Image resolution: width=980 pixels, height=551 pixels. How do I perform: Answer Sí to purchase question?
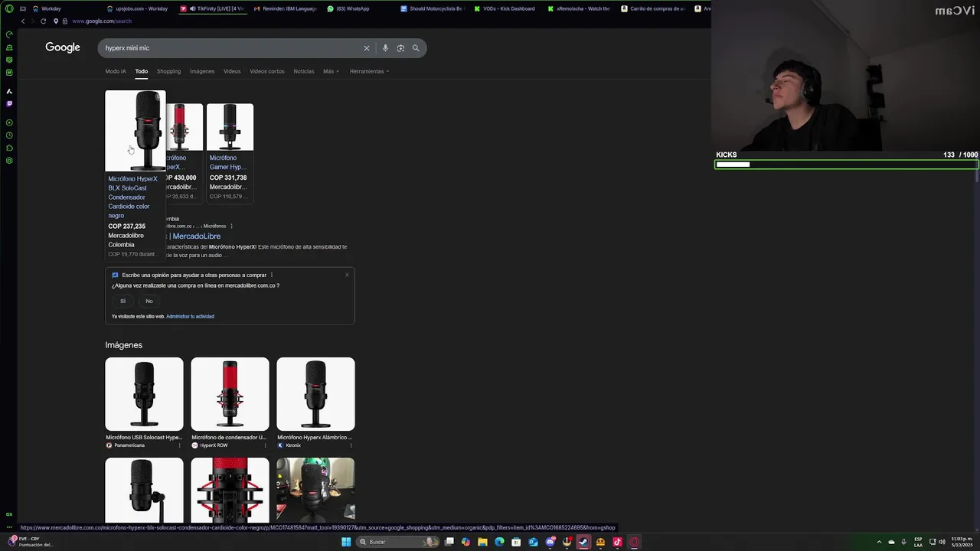[122, 301]
